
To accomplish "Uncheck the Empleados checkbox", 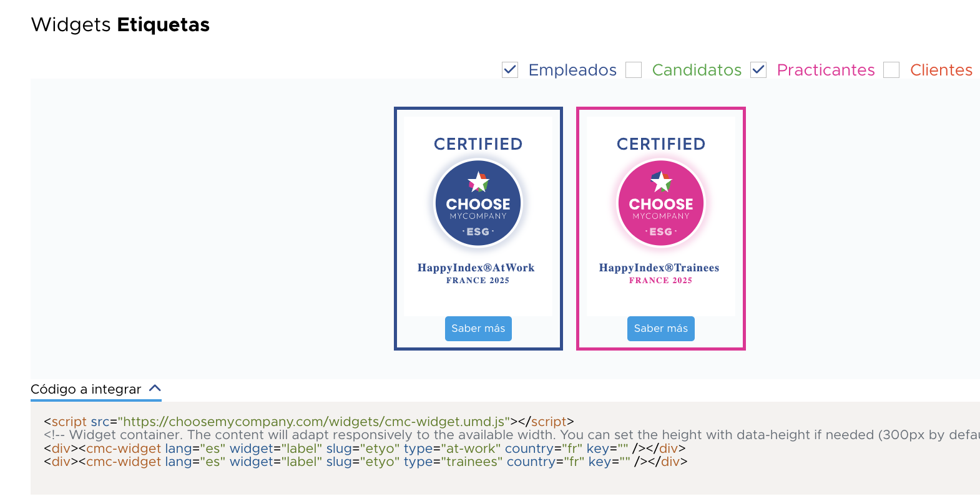I will point(510,70).
